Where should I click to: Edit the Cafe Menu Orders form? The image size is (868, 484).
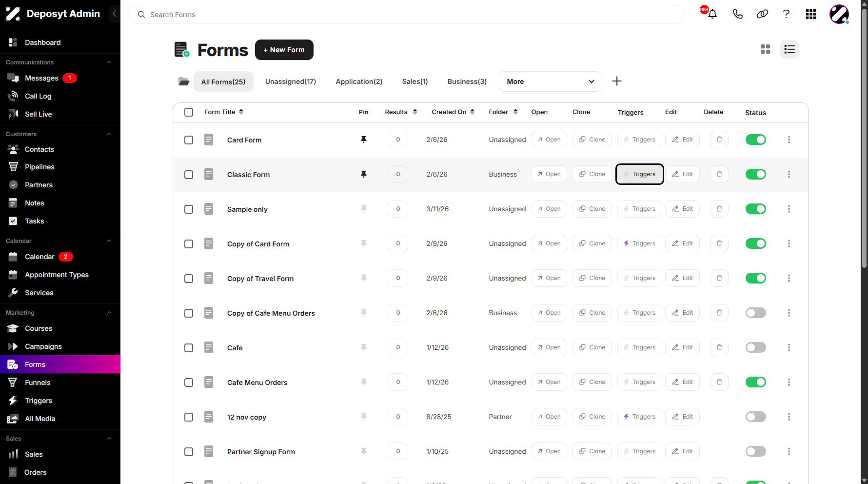point(682,382)
